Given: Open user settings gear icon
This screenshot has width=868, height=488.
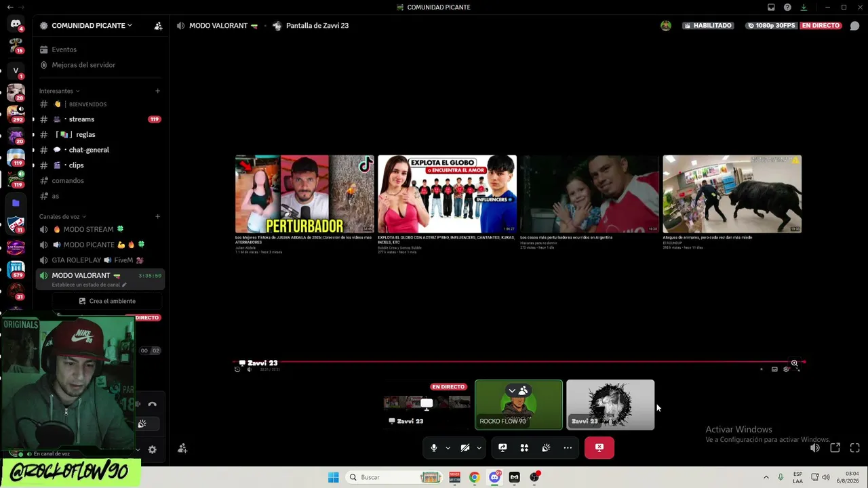Looking at the screenshot, I should point(152,449).
